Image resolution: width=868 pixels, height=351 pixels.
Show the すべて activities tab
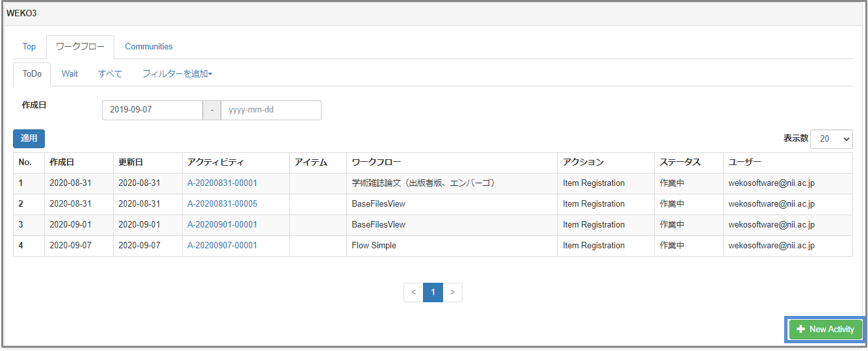tap(110, 74)
